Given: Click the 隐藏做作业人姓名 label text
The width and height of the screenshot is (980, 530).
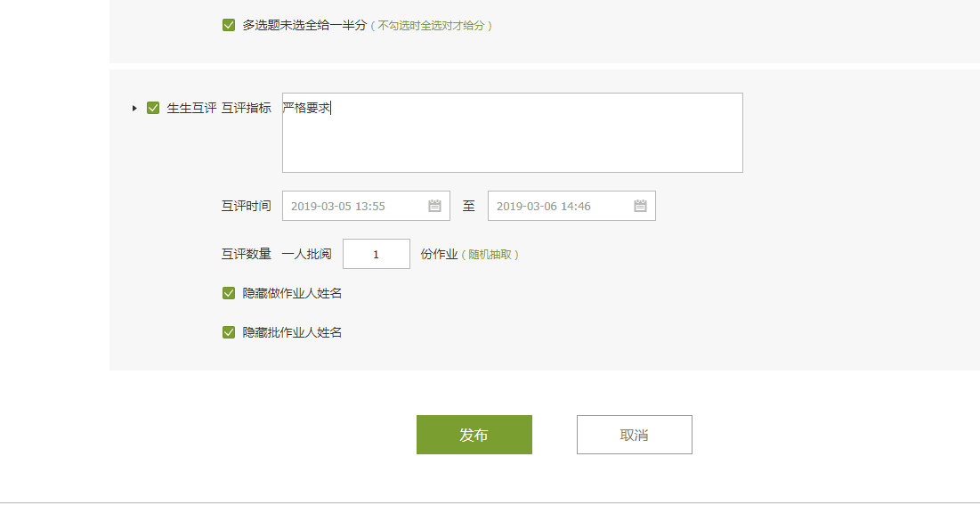Looking at the screenshot, I should pos(292,293).
